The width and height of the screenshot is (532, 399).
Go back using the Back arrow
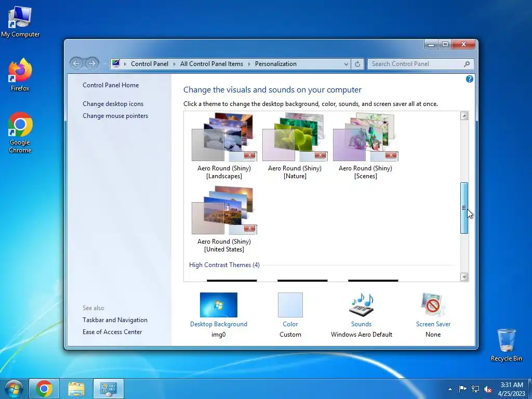point(77,63)
